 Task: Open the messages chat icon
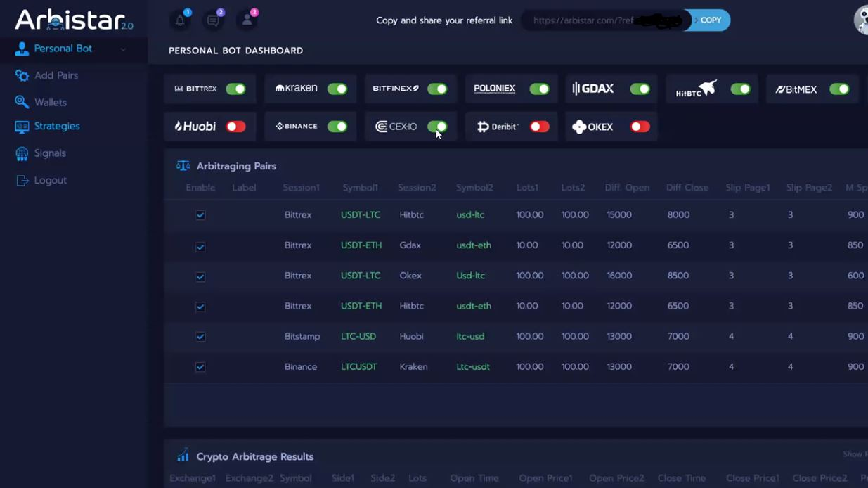(214, 20)
